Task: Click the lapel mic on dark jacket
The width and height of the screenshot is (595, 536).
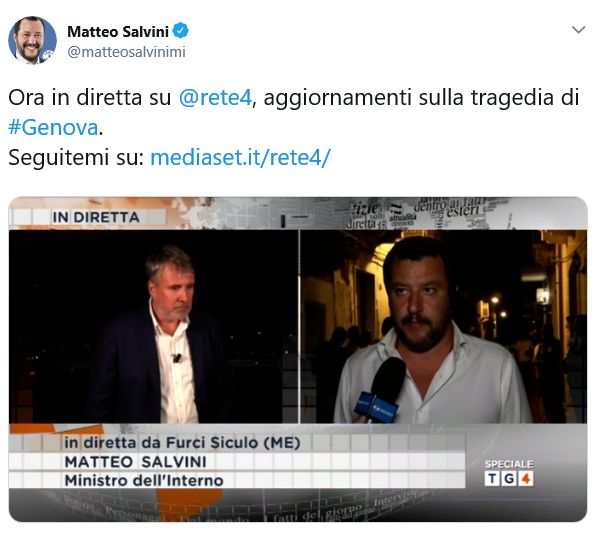Action: 176,357
